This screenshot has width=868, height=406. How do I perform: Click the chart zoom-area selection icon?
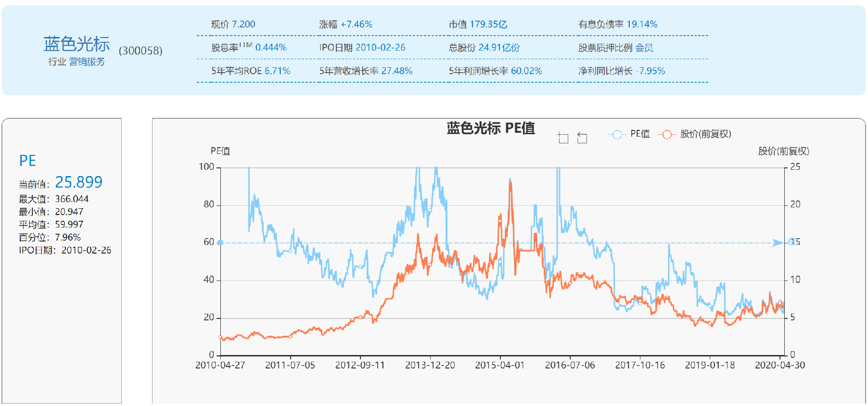coord(563,138)
